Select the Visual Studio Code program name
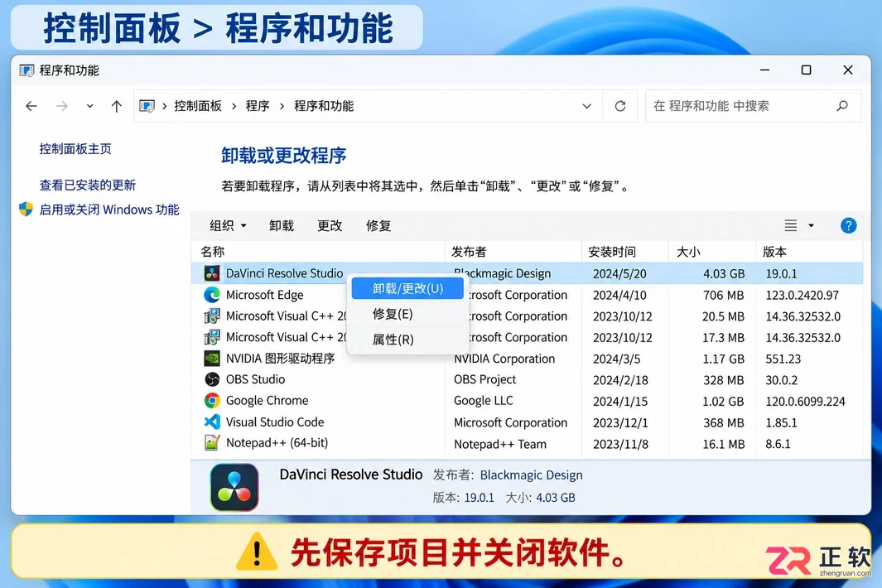The image size is (882, 588). pyautogui.click(x=275, y=422)
